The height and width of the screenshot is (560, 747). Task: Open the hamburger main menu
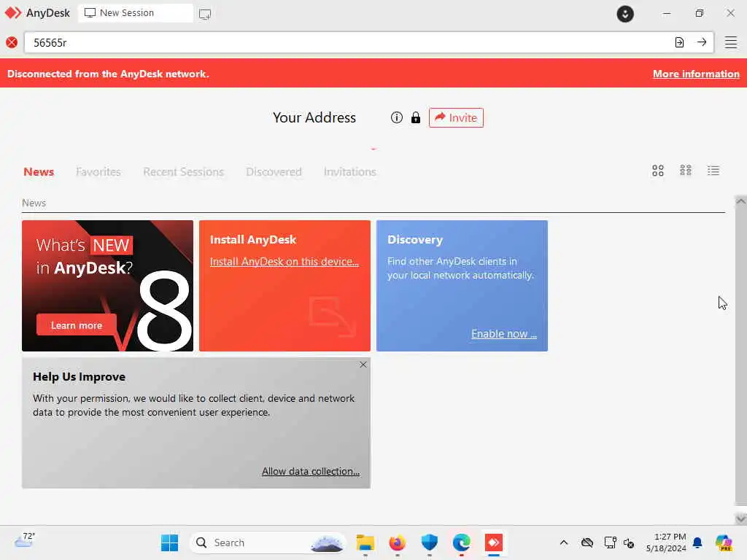click(x=731, y=42)
